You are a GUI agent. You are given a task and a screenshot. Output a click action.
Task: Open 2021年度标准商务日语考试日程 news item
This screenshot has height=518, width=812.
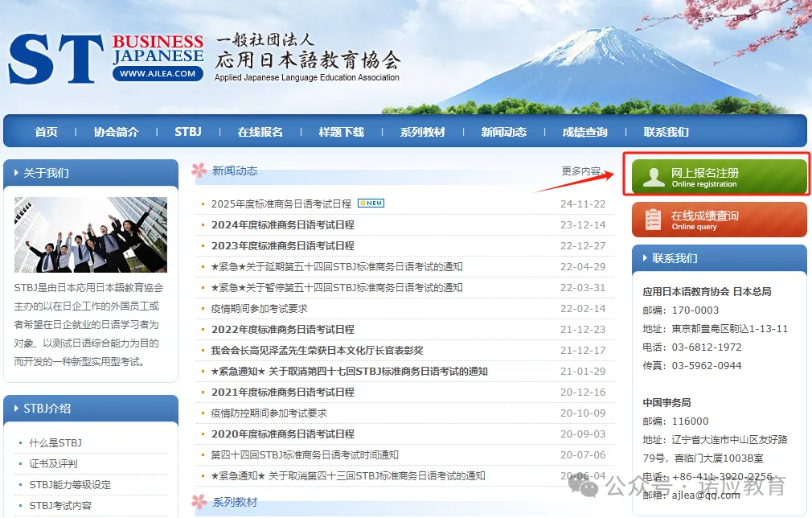(283, 393)
